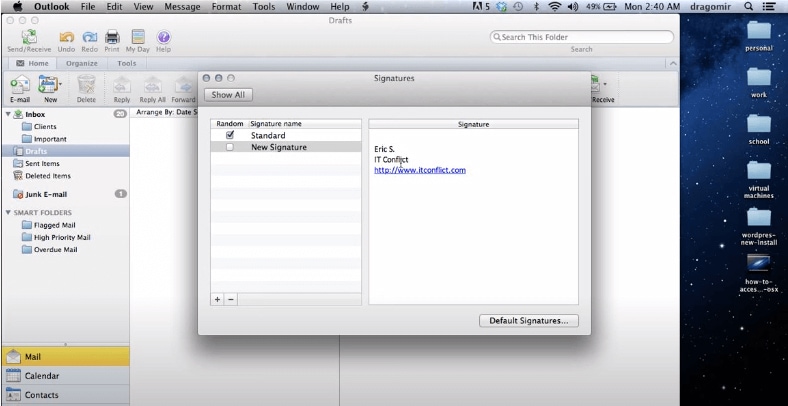Collapse the SMART FOLDERS section
788x406 pixels.
point(8,213)
